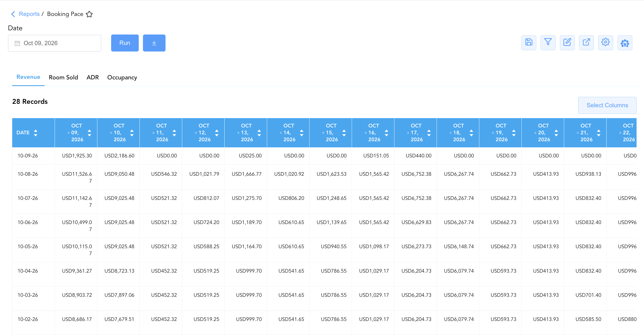
Task: Go to Reports breadcrumb link
Action: point(29,14)
